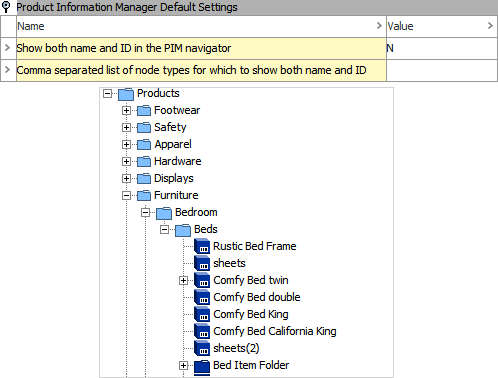
Task: Expand the Comfy Bed twin node
Action: coord(183,281)
